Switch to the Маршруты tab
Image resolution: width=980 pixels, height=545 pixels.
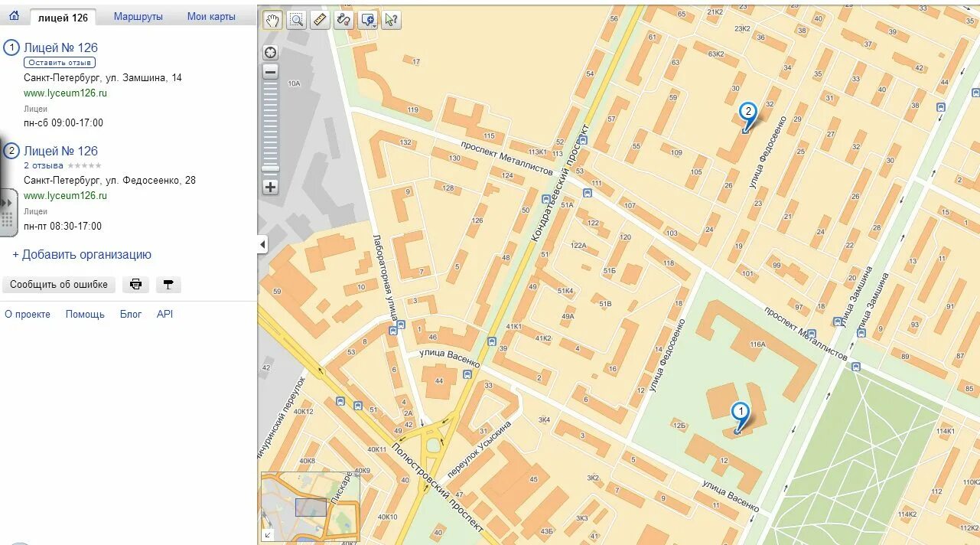click(x=138, y=17)
